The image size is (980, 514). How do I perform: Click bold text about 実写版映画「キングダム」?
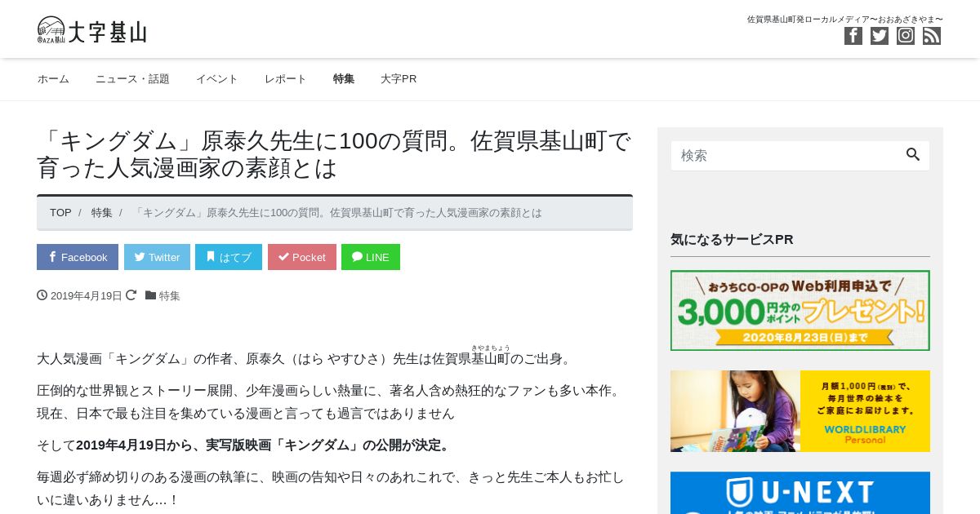coord(263,445)
